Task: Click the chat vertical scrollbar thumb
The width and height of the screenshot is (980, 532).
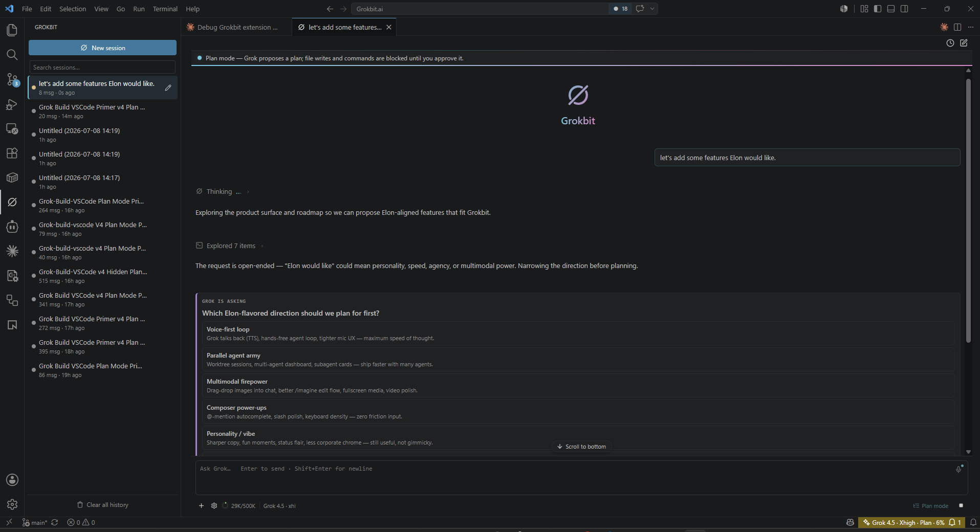Action: pyautogui.click(x=968, y=210)
